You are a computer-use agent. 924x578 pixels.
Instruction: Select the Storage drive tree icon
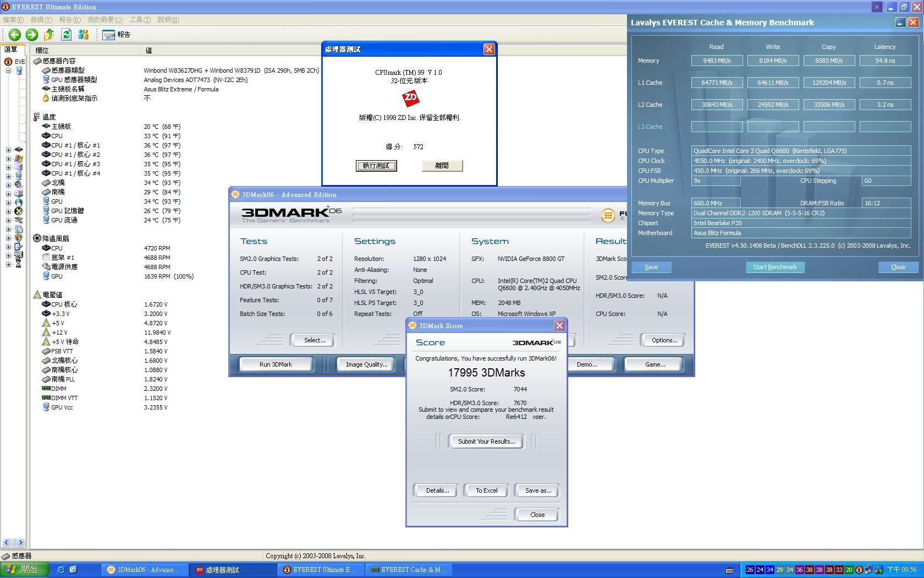coord(19,194)
